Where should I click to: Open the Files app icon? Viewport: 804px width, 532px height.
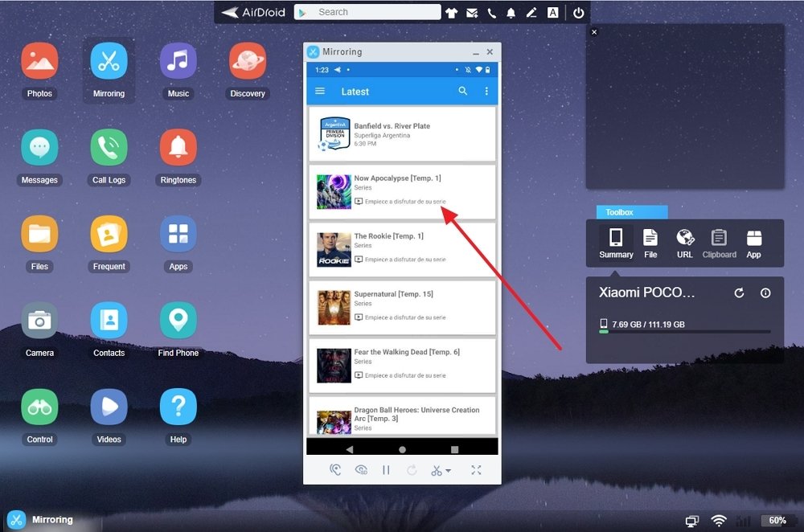coord(39,234)
